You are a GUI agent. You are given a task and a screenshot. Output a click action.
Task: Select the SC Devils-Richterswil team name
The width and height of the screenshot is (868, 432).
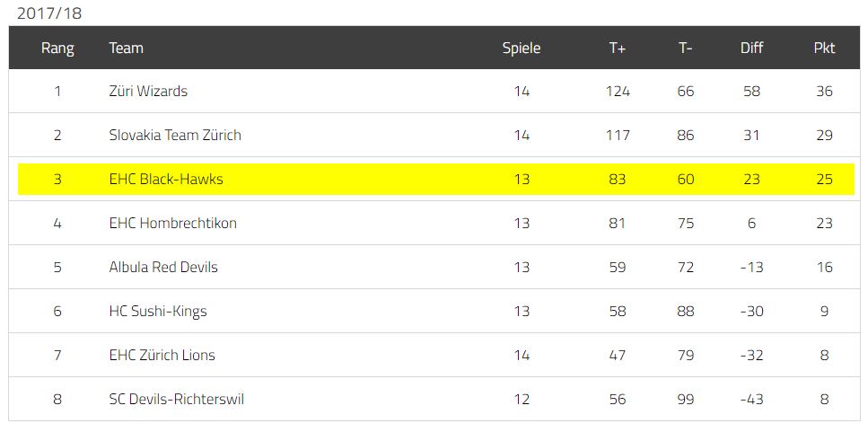click(177, 400)
